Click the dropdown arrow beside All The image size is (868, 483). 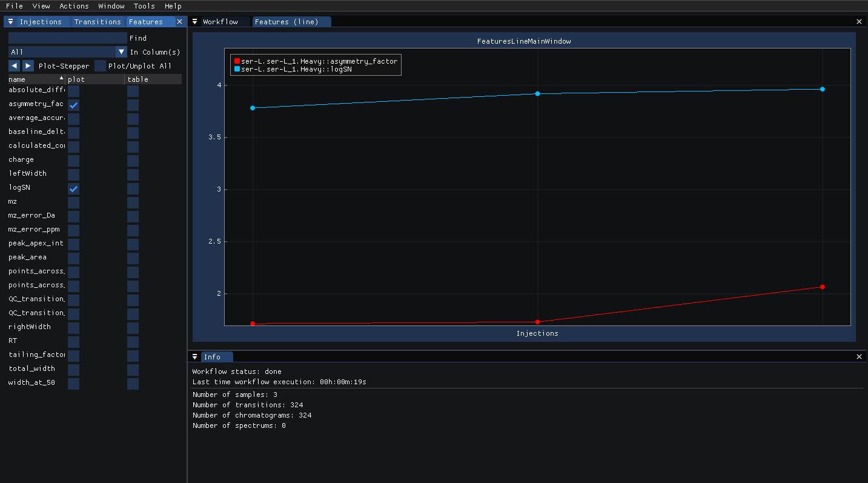(121, 52)
